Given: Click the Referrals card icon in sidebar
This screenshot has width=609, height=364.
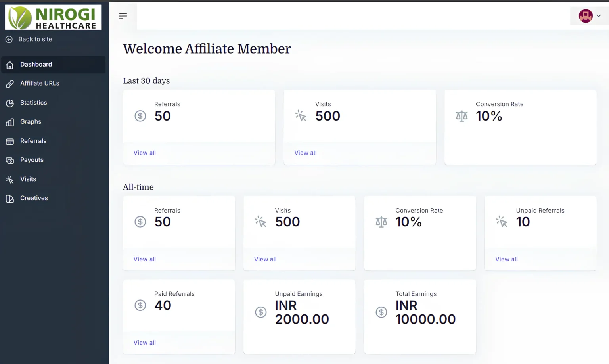Looking at the screenshot, I should tap(10, 142).
